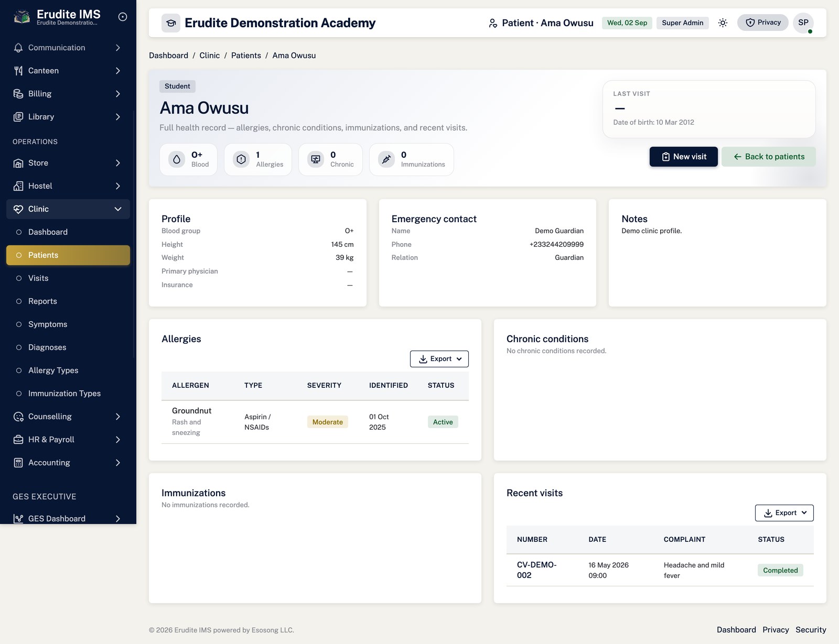This screenshot has height=644, width=839.
Task: Open Reports under Clinic
Action: pos(68,301)
